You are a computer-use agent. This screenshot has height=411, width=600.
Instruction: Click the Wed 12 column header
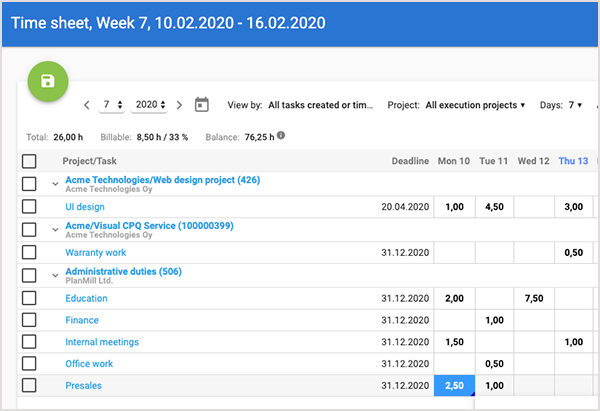point(533,161)
